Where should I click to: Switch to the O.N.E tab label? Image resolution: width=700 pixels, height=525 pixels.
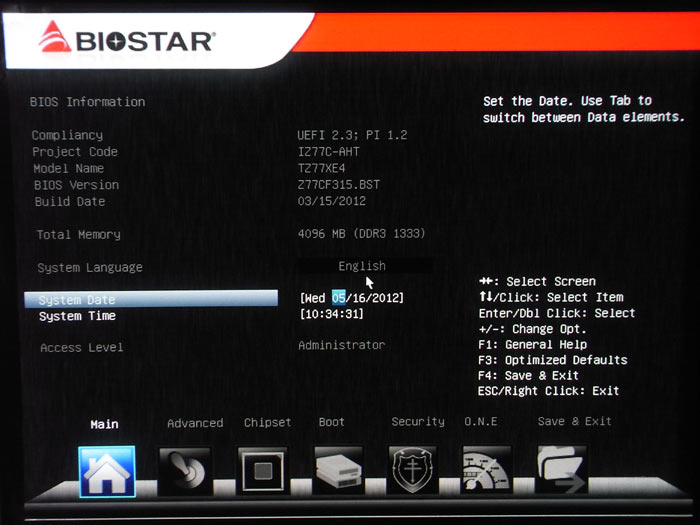tap(481, 421)
